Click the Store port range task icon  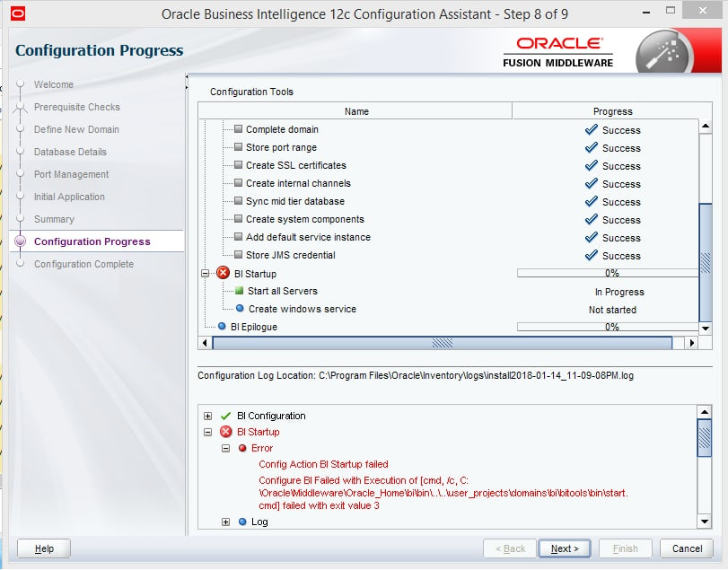(238, 146)
